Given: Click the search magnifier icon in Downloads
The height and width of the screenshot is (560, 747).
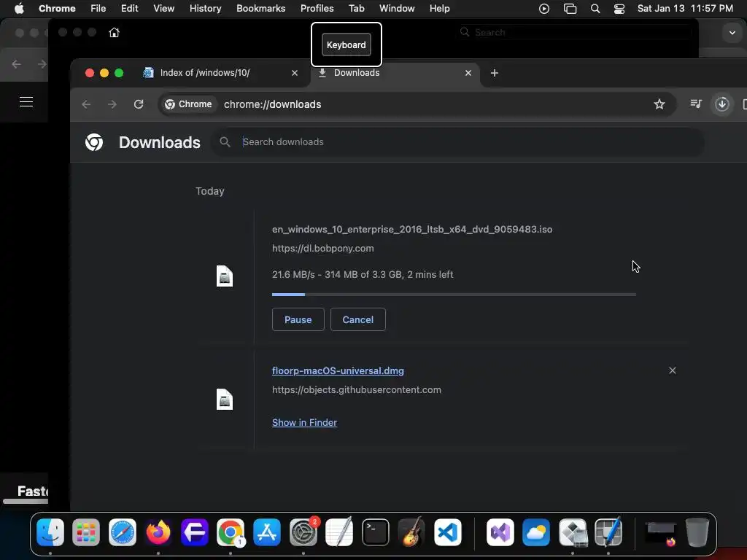Looking at the screenshot, I should (225, 142).
